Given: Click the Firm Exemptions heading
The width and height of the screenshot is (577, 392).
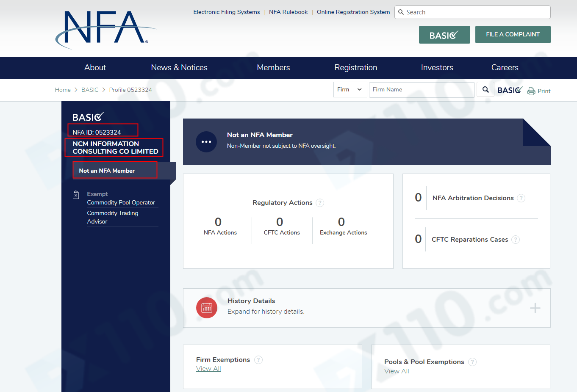Looking at the screenshot, I should coord(223,360).
